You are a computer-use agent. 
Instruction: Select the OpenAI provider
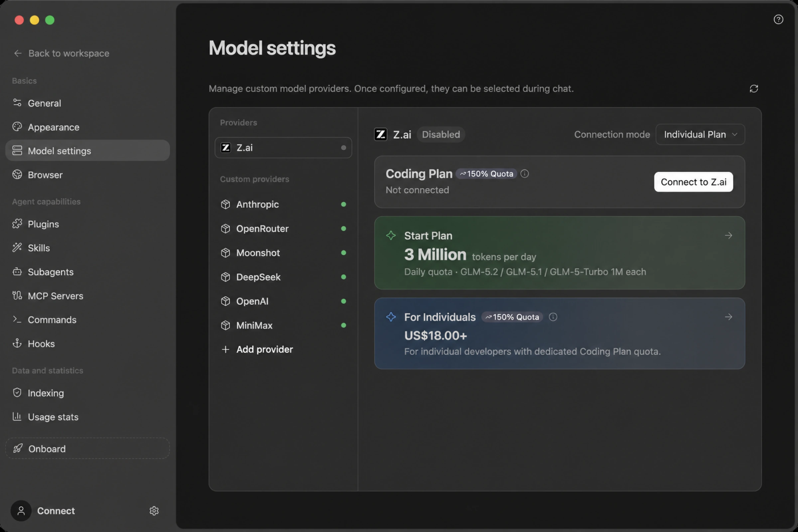coord(283,301)
